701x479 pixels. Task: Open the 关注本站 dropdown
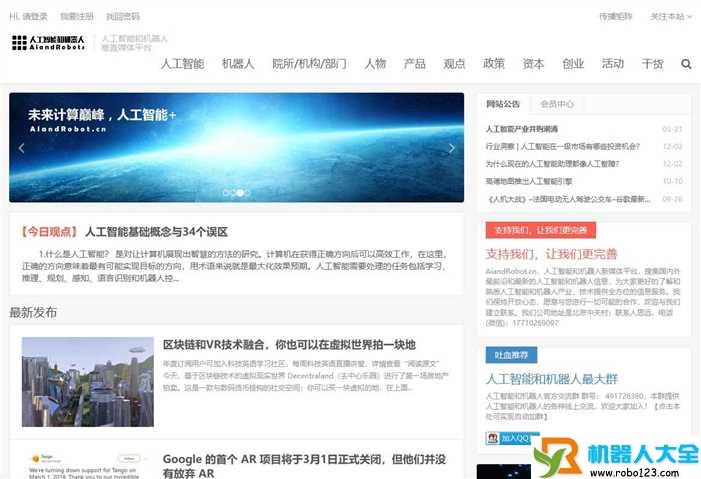click(x=671, y=17)
